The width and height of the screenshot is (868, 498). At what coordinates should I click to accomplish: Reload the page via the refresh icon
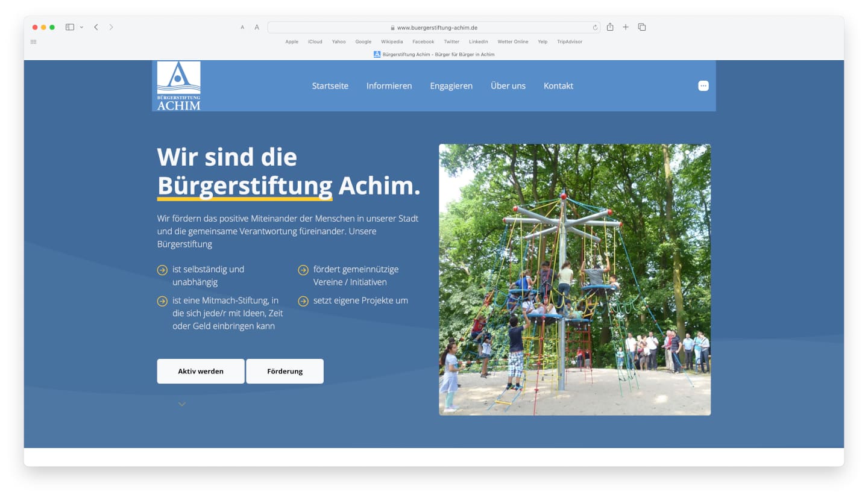tap(594, 27)
